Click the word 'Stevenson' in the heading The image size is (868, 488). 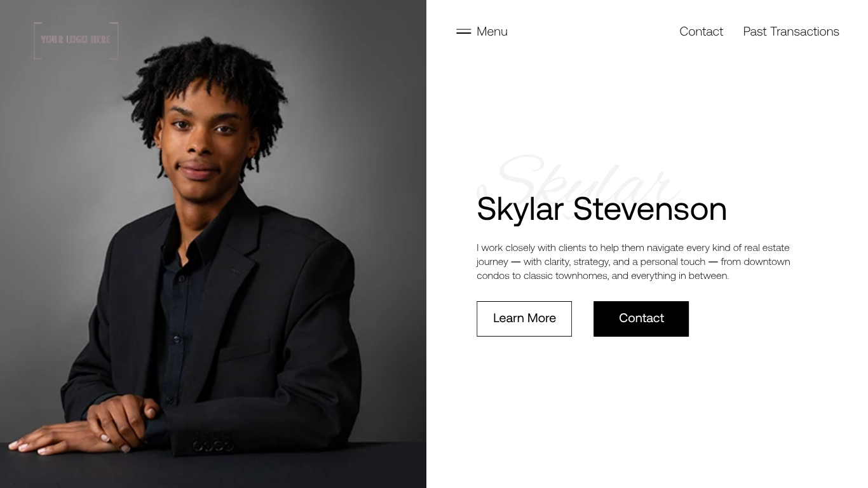pos(650,208)
